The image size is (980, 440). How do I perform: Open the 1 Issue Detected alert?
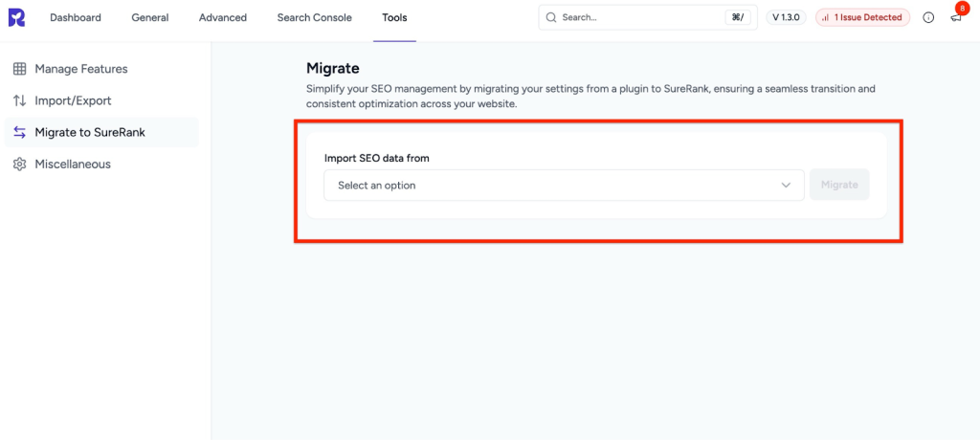(862, 17)
